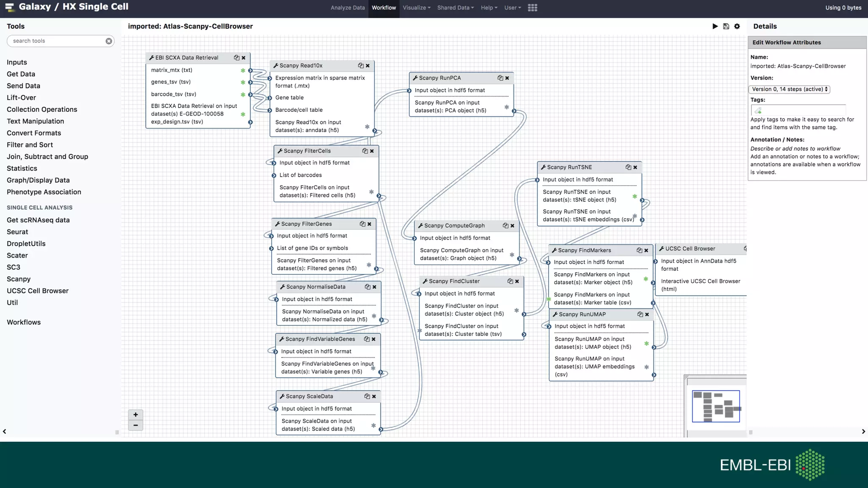Go to Analyze Data tab
The image size is (868, 488).
[x=348, y=8]
